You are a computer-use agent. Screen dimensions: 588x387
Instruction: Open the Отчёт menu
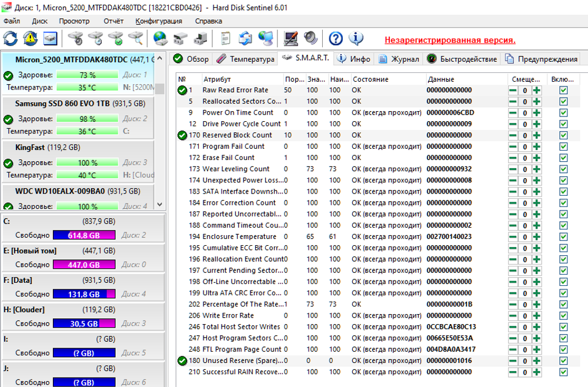(x=113, y=21)
